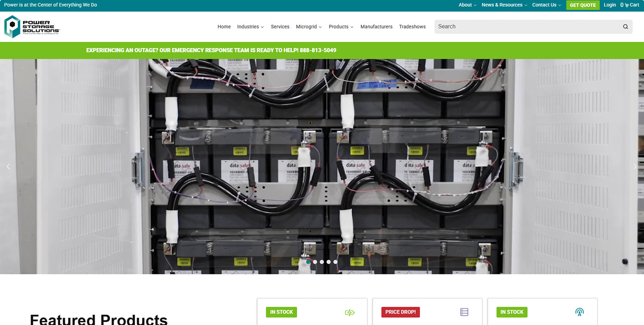Go to the Tradeshows menu item
Screen dimensions: 644x325
(x=412, y=27)
